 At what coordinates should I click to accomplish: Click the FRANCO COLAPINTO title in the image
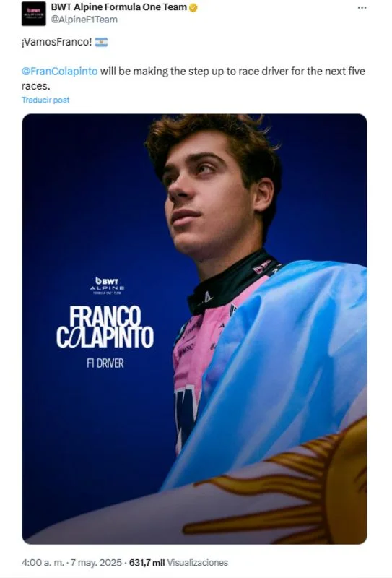tap(105, 327)
